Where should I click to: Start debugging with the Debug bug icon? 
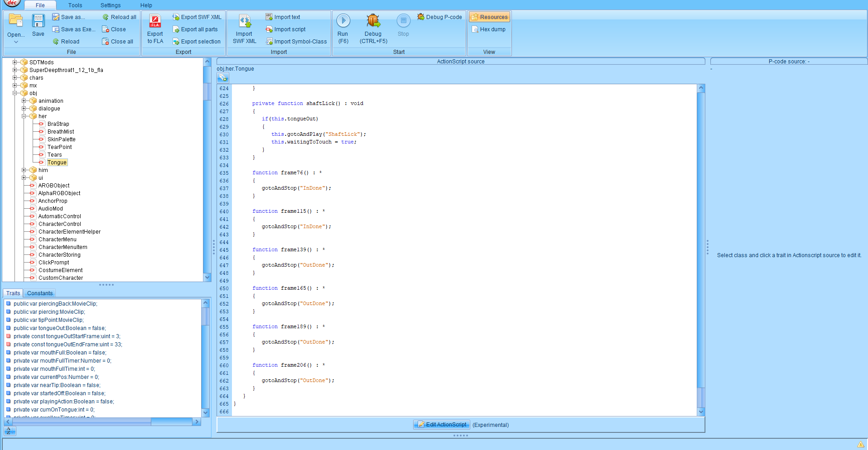[373, 21]
